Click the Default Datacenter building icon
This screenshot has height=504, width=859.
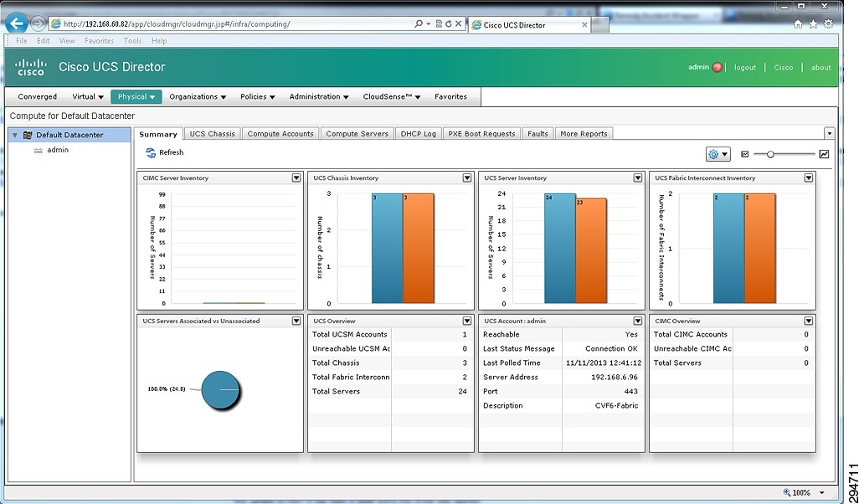[x=28, y=135]
